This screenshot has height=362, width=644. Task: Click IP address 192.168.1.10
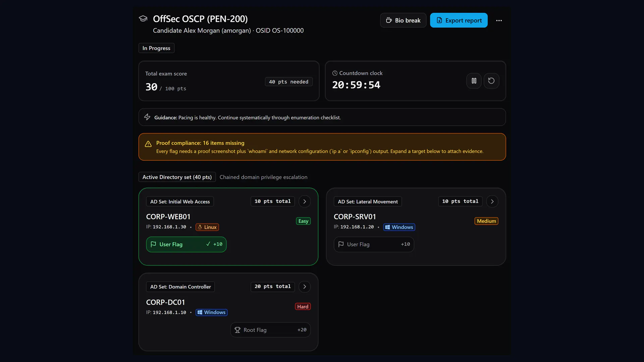[169, 312]
